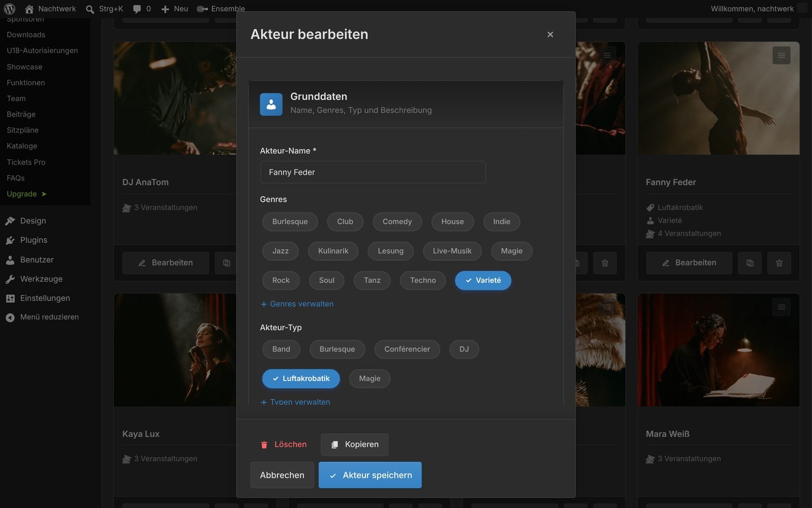The image size is (812, 508).
Task: Open Einstellungen in sidebar
Action: point(45,298)
